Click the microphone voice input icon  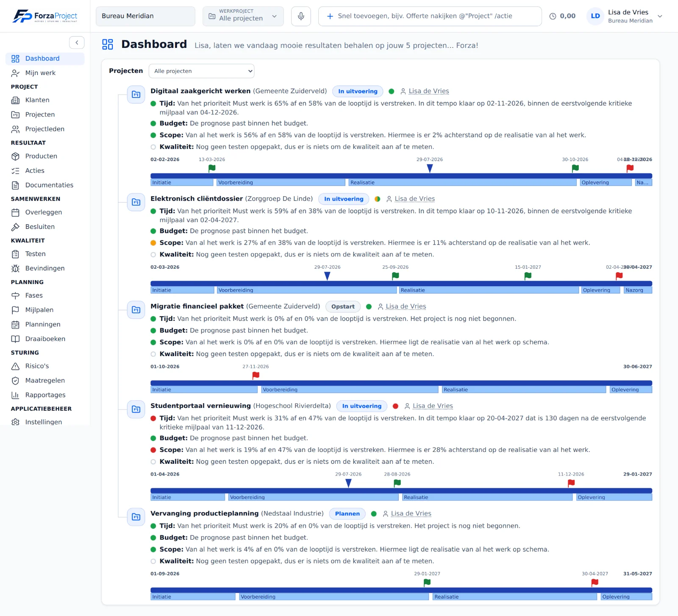(301, 16)
